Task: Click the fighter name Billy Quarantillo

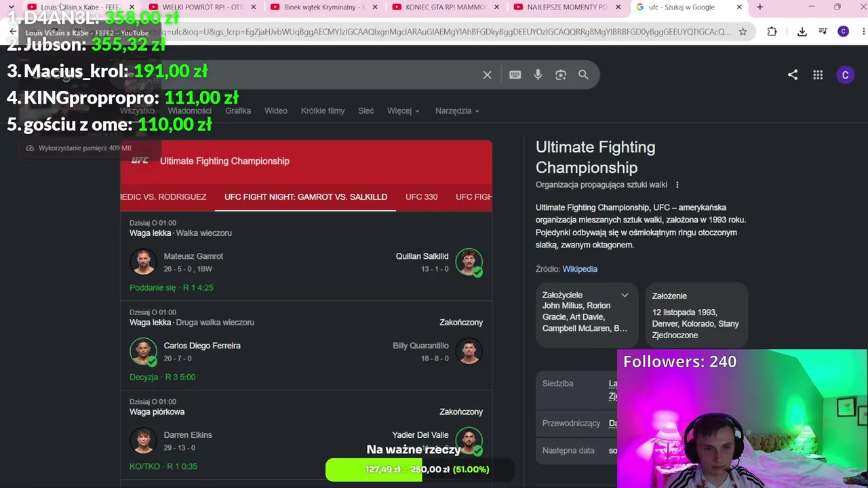Action: click(x=420, y=346)
